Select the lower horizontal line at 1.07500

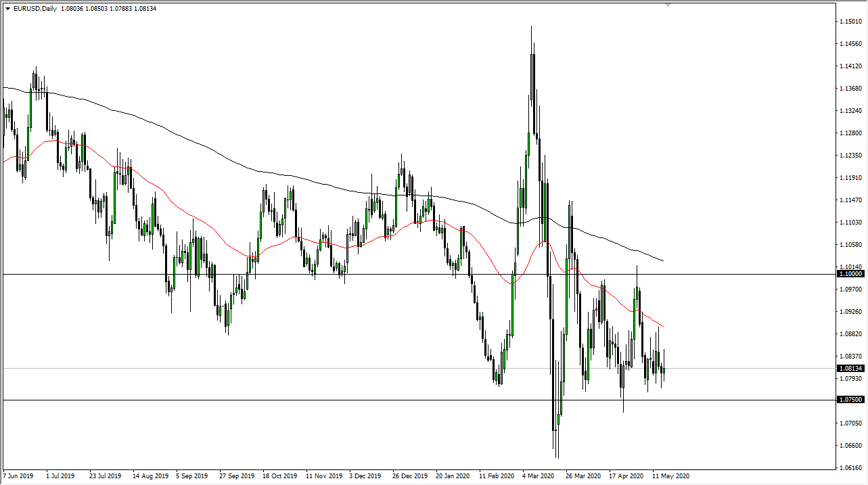point(271,402)
